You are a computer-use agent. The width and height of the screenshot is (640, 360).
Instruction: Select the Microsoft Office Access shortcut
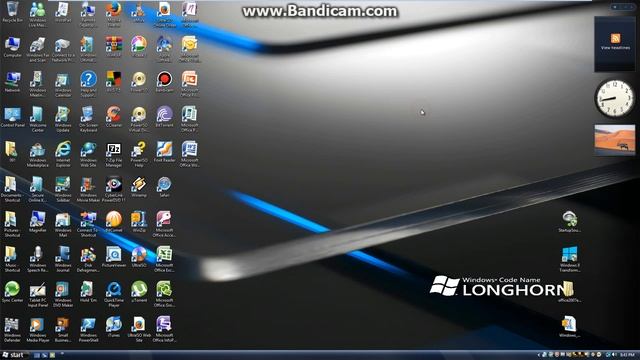pos(164,224)
